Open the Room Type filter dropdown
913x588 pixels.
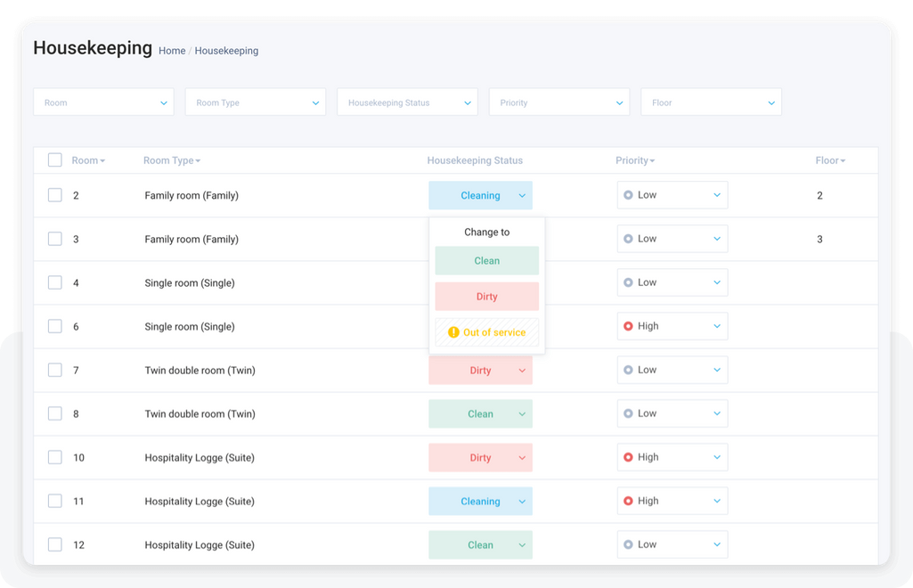[x=256, y=102]
